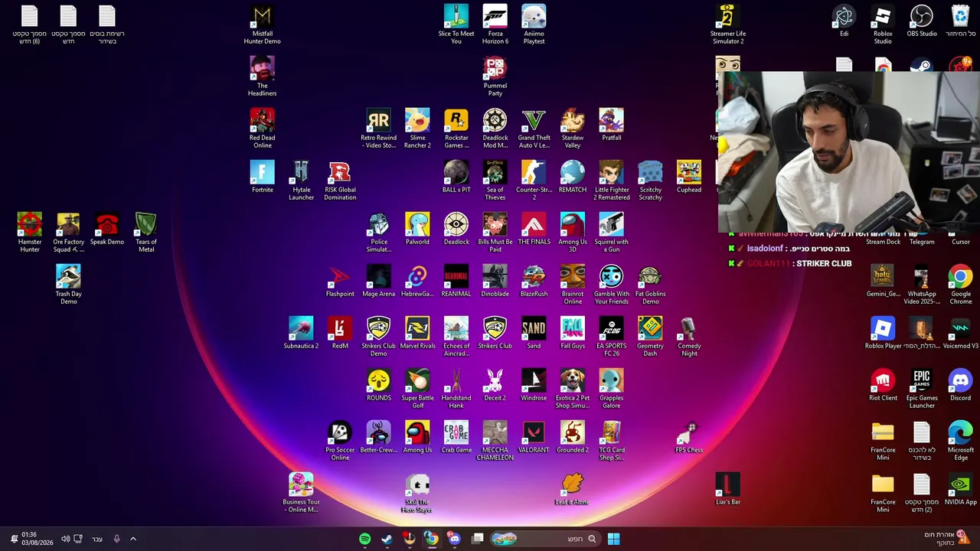Select the FPS Chess icon
Image resolution: width=980 pixels, height=551 pixels.
point(689,437)
